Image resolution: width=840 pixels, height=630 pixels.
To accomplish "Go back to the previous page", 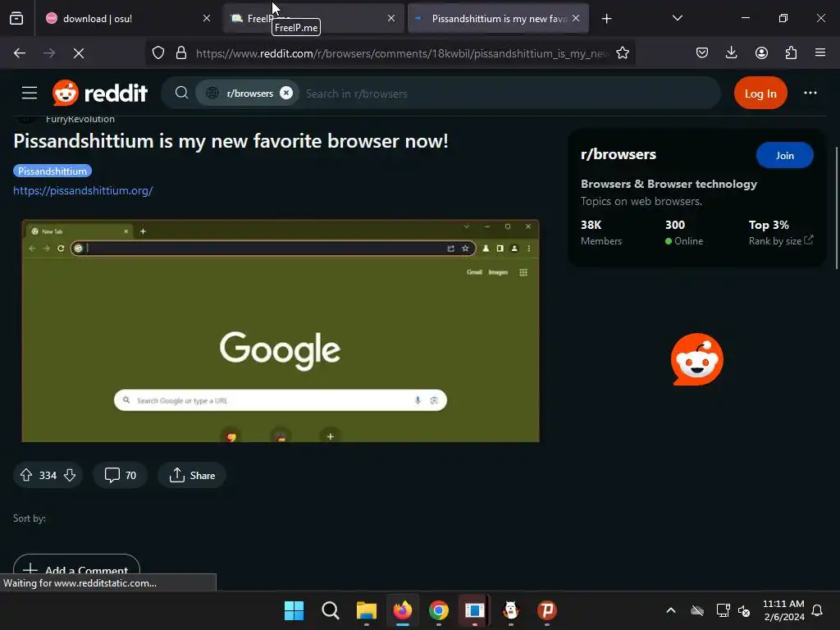I will pyautogui.click(x=20, y=53).
